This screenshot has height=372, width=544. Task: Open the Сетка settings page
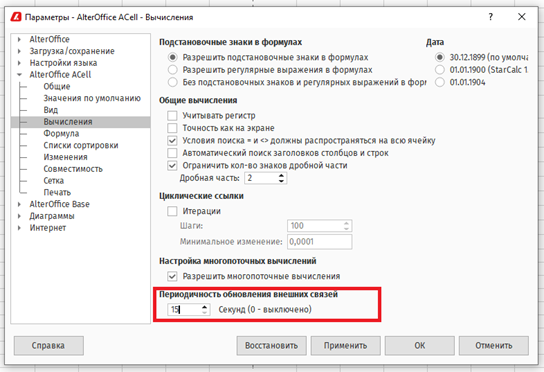(53, 181)
